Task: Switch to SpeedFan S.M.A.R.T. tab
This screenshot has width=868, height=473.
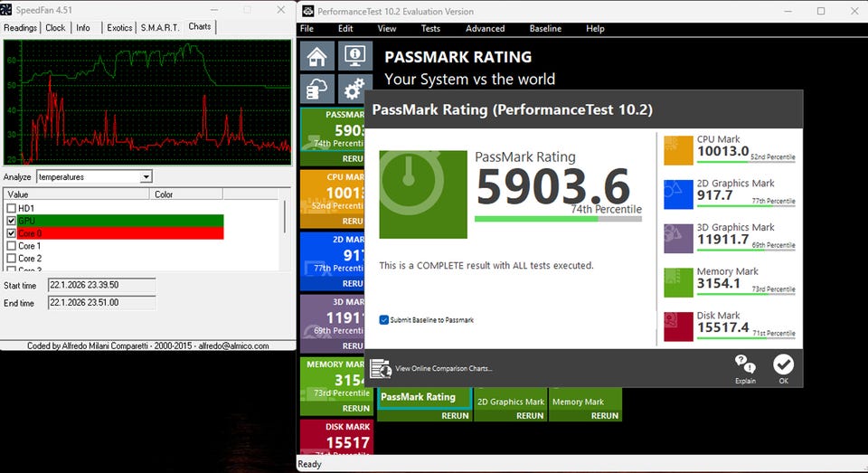Action: coord(160,28)
